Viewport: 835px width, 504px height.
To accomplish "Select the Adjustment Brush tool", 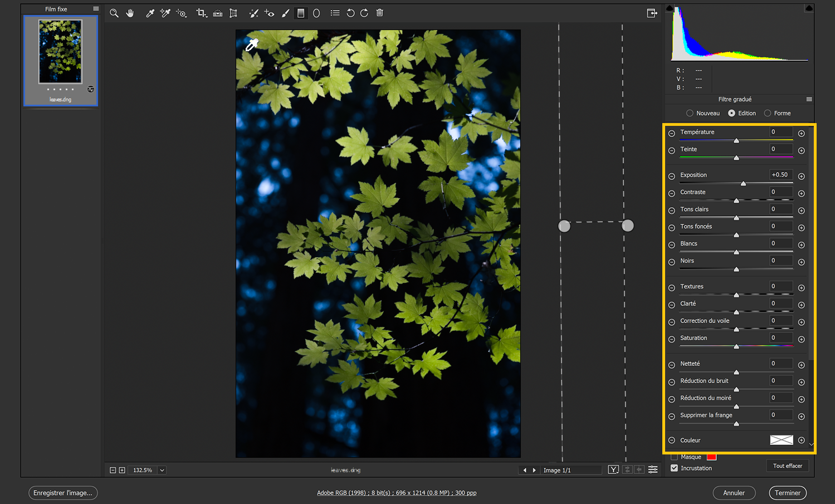I will pos(285,13).
